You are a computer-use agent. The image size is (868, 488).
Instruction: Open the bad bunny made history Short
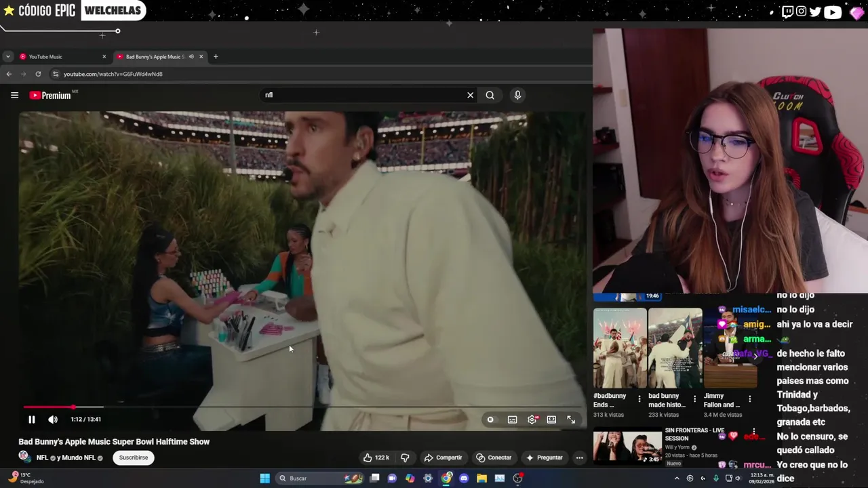point(675,348)
